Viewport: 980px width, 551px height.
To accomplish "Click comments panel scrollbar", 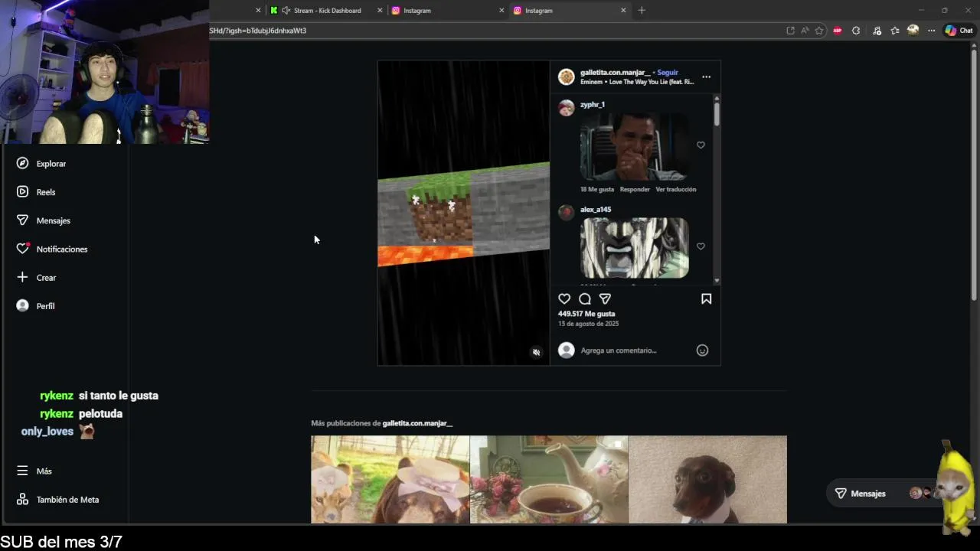I will coord(717,113).
